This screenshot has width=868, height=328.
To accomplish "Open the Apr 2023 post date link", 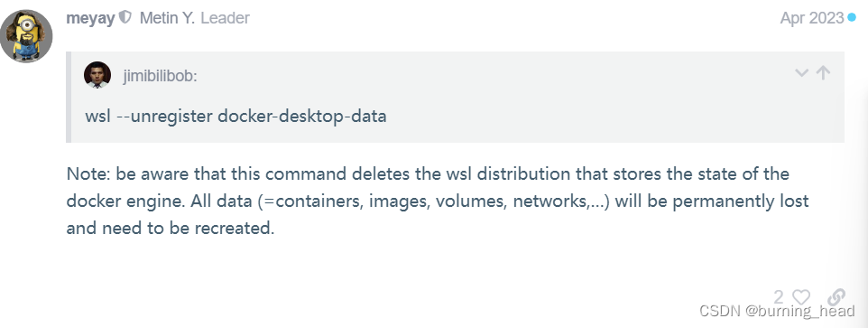I will tap(811, 18).
